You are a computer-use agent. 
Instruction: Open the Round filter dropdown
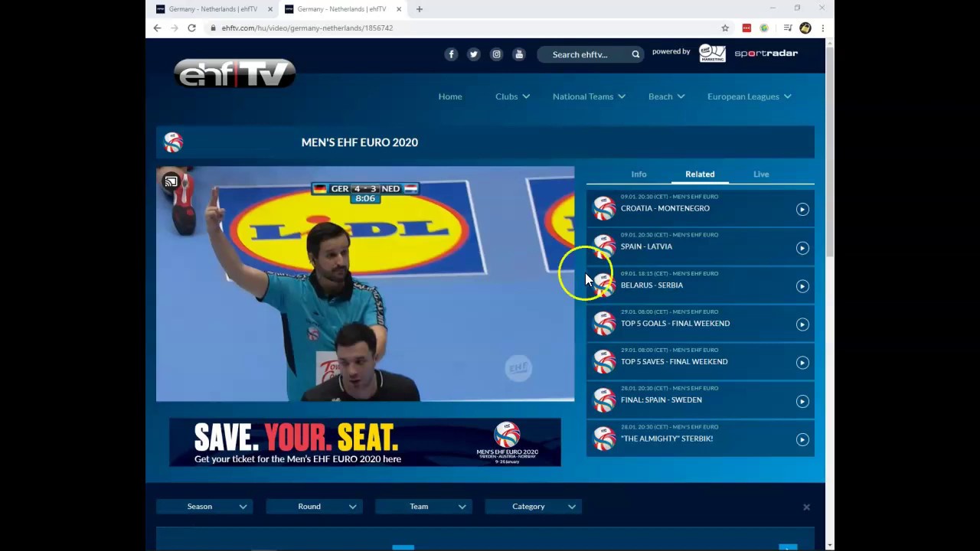click(x=314, y=507)
